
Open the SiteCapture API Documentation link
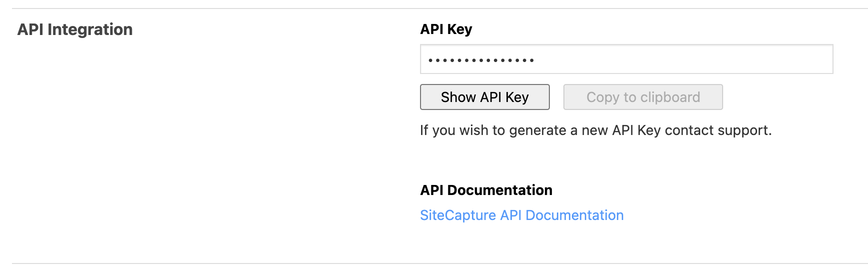pos(521,215)
